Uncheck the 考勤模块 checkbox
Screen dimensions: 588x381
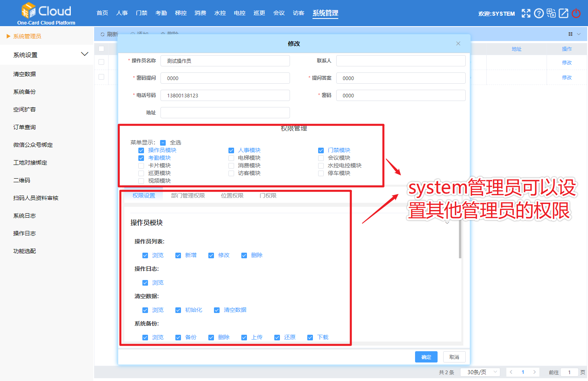tap(141, 158)
